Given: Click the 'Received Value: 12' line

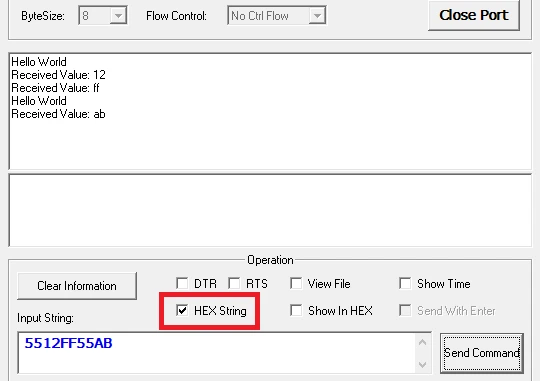Looking at the screenshot, I should click(x=58, y=75).
